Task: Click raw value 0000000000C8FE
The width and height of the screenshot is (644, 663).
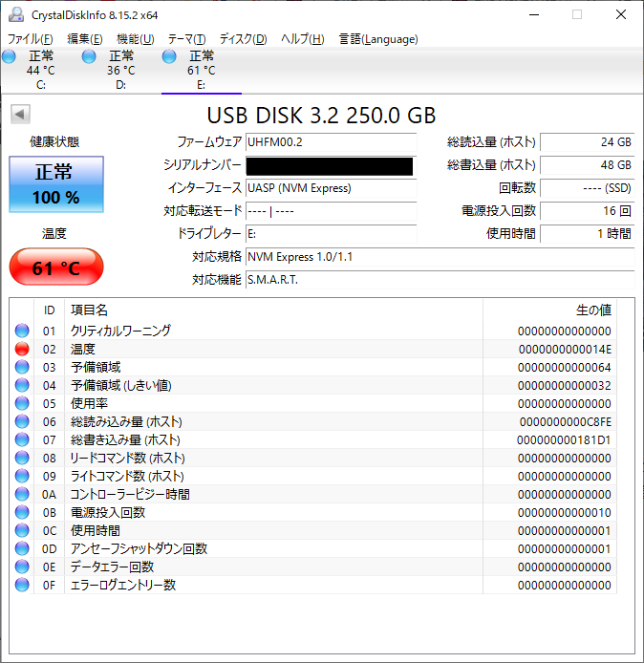Action: click(x=566, y=422)
